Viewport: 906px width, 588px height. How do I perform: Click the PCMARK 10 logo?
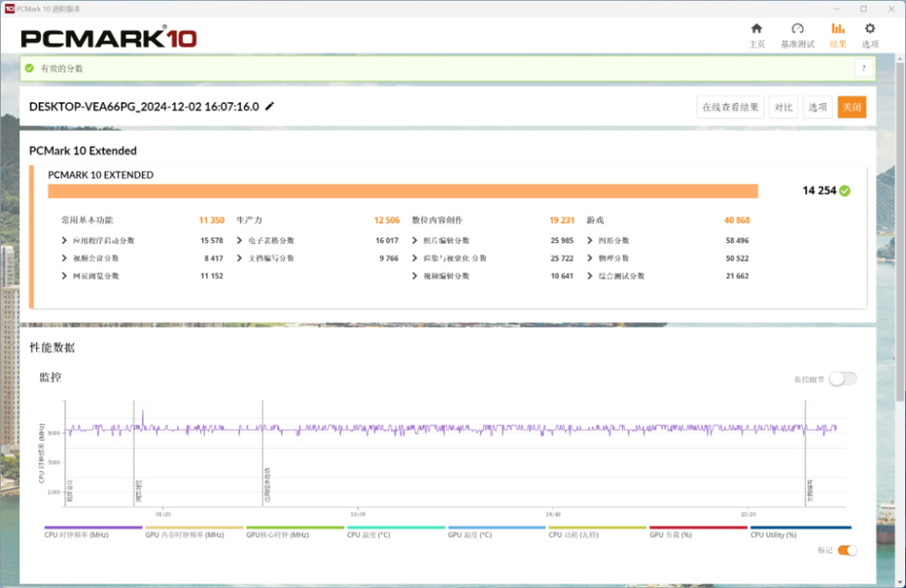click(x=108, y=38)
